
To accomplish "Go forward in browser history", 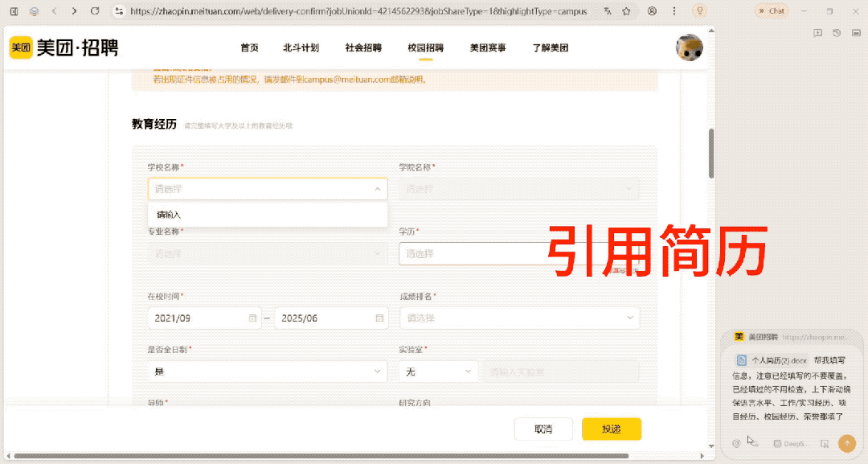I will click(74, 11).
